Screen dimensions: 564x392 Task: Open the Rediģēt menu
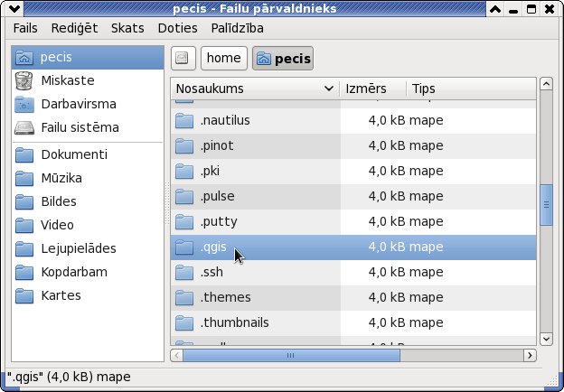coord(74,28)
